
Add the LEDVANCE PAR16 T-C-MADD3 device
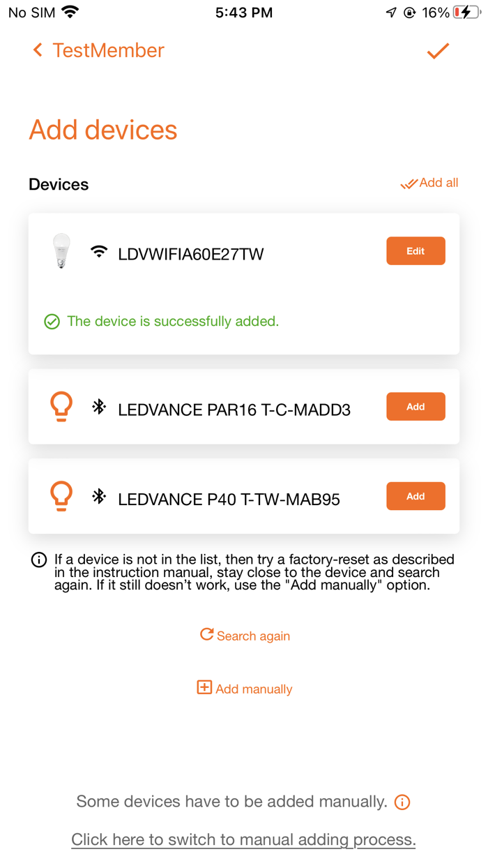[415, 406]
